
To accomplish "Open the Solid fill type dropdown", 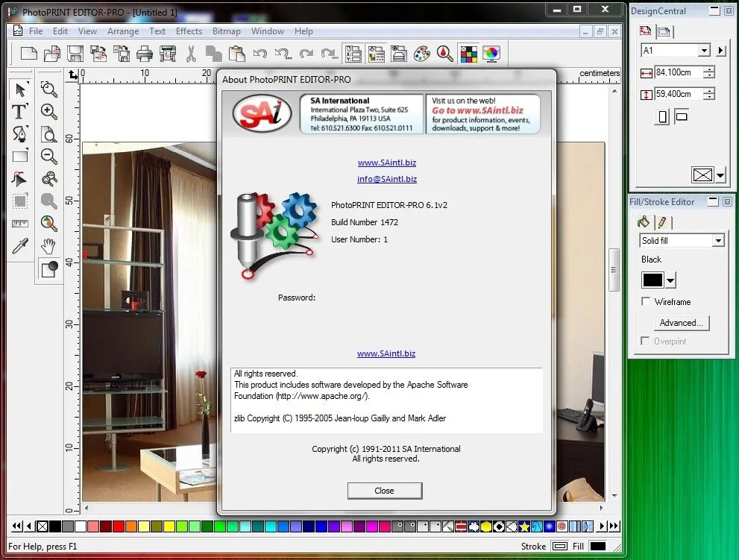I will tap(718, 240).
